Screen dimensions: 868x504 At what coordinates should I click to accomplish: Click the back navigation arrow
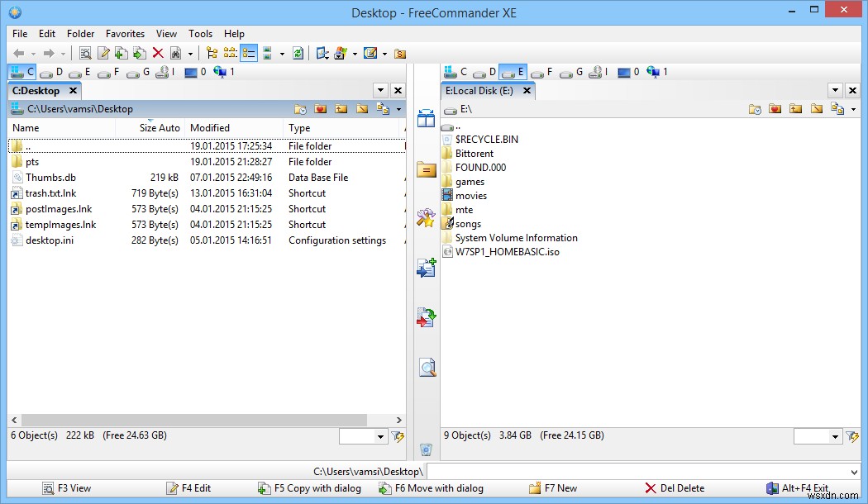point(19,53)
